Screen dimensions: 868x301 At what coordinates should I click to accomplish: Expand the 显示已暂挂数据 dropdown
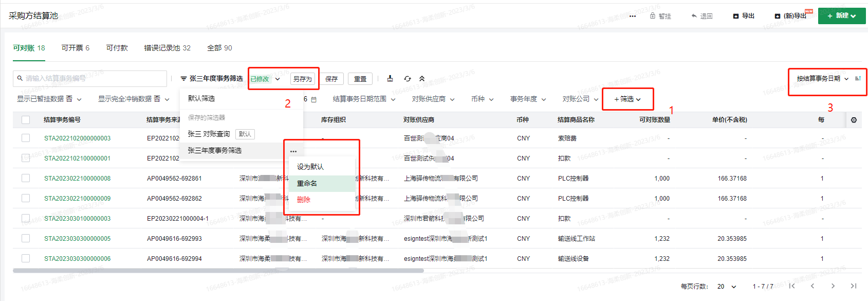[49, 99]
